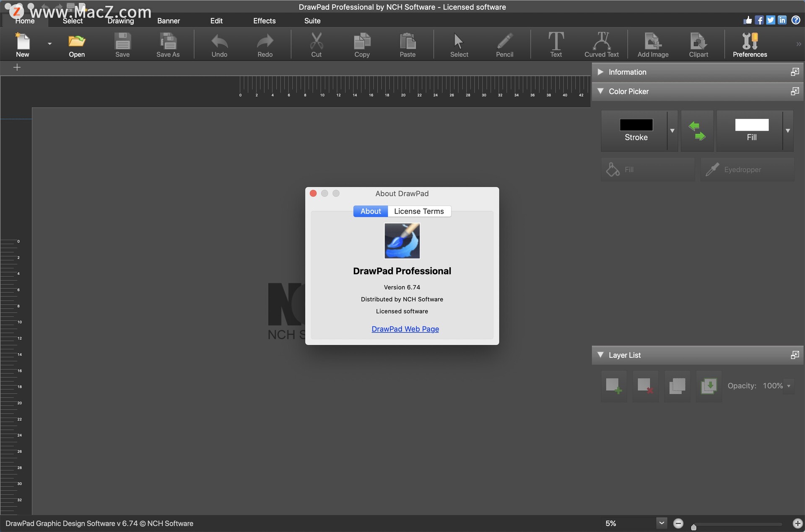Open the Stroke color dropdown arrow
Viewport: 805px width, 532px height.
(673, 131)
